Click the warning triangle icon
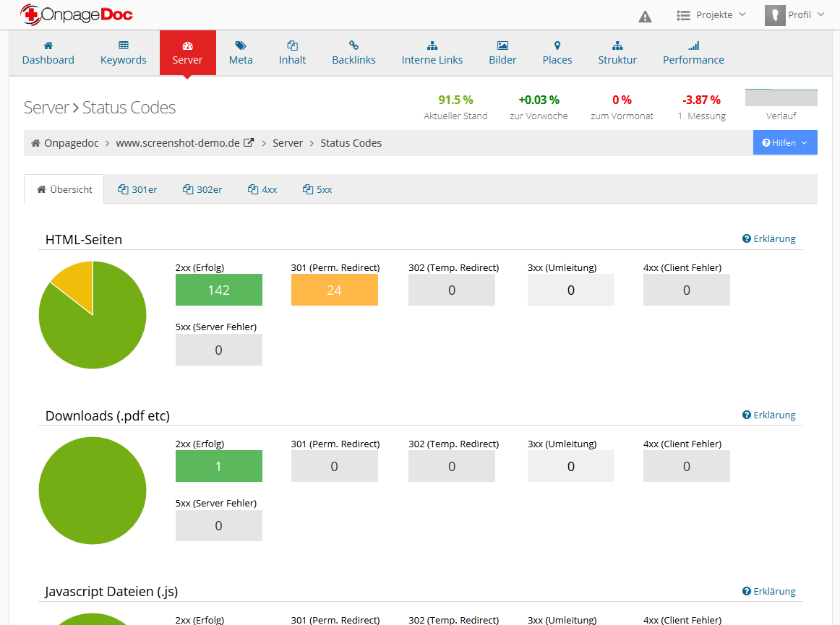Image resolution: width=840 pixels, height=625 pixels. (645, 16)
